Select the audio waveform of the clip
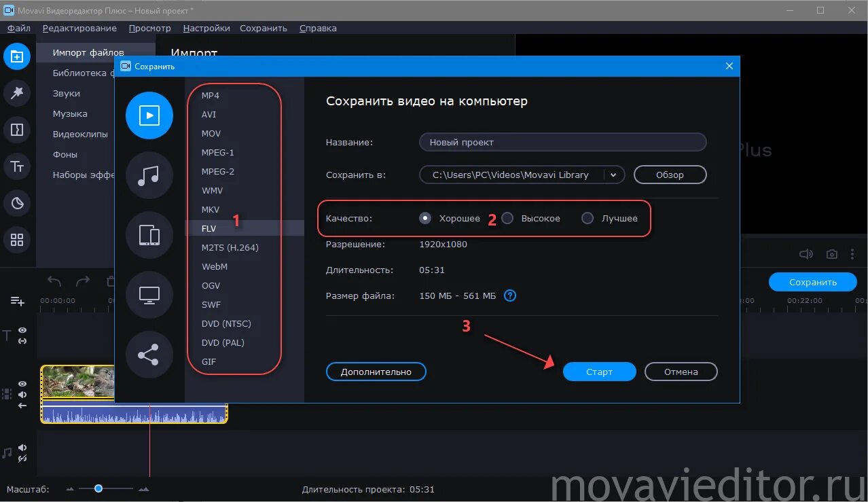Viewport: 868px width, 502px height. point(134,413)
